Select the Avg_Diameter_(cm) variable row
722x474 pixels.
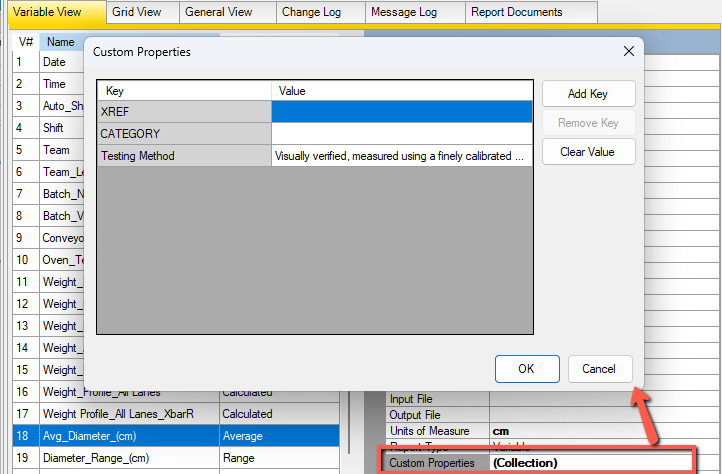(x=128, y=436)
